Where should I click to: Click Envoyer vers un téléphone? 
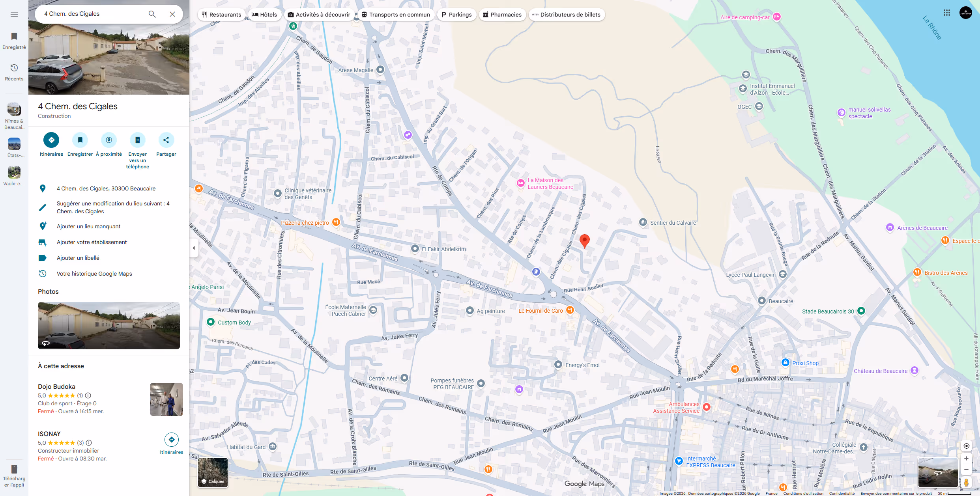pyautogui.click(x=137, y=140)
